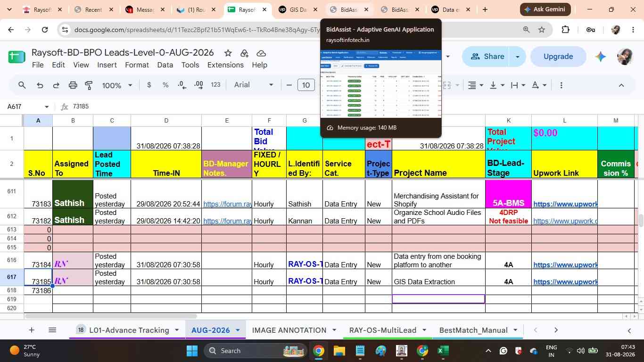Expand the Arial font dropdown
This screenshot has height=362, width=644.
coord(254,85)
